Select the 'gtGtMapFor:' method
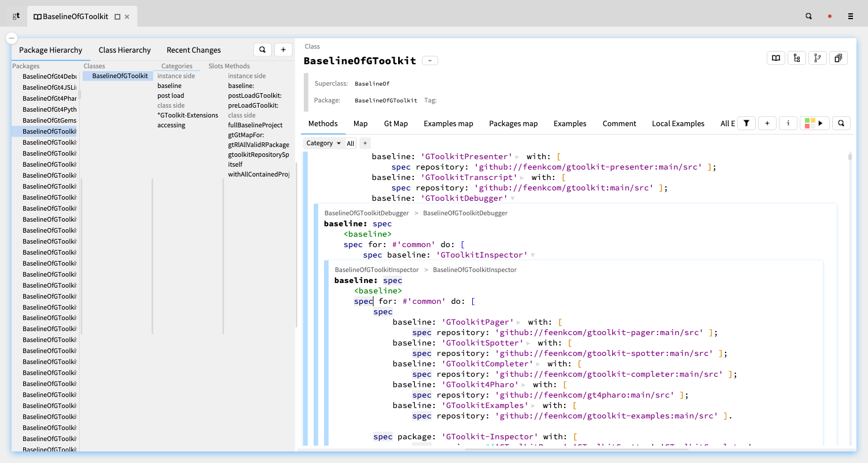Viewport: 868px width, 463px height. pyautogui.click(x=247, y=135)
